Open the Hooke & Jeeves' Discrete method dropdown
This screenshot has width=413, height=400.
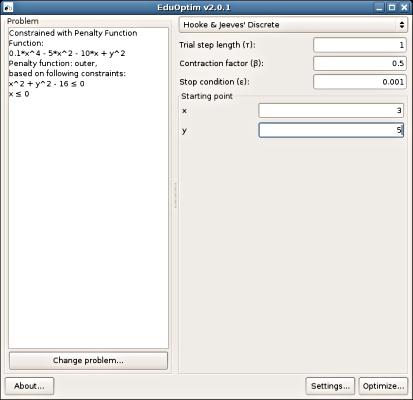pos(293,25)
